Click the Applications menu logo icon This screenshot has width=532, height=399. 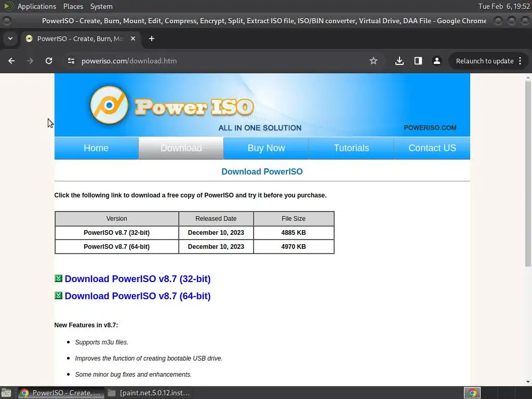click(x=8, y=6)
